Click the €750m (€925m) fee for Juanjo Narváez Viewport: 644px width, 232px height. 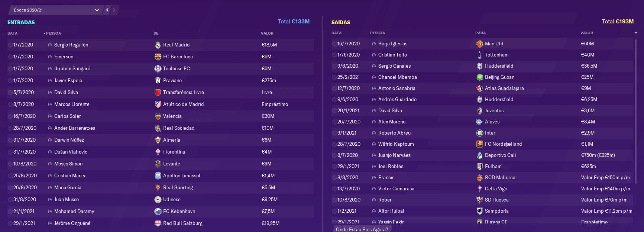[x=598, y=155]
